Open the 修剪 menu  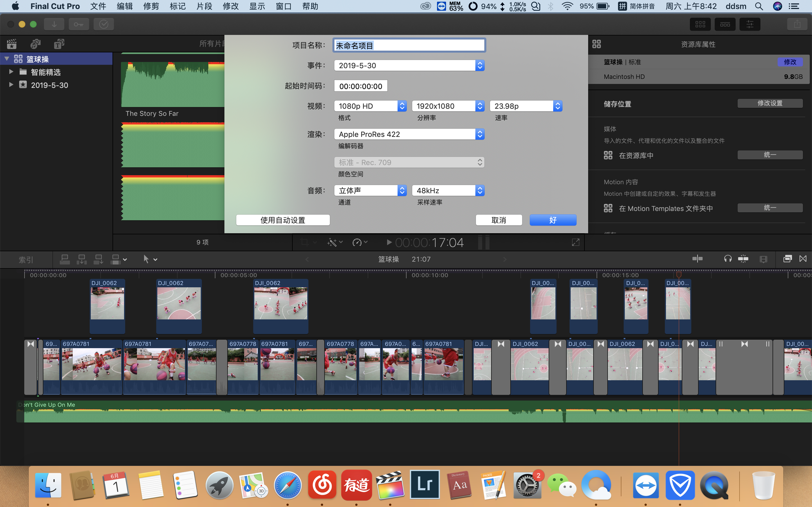(x=151, y=6)
